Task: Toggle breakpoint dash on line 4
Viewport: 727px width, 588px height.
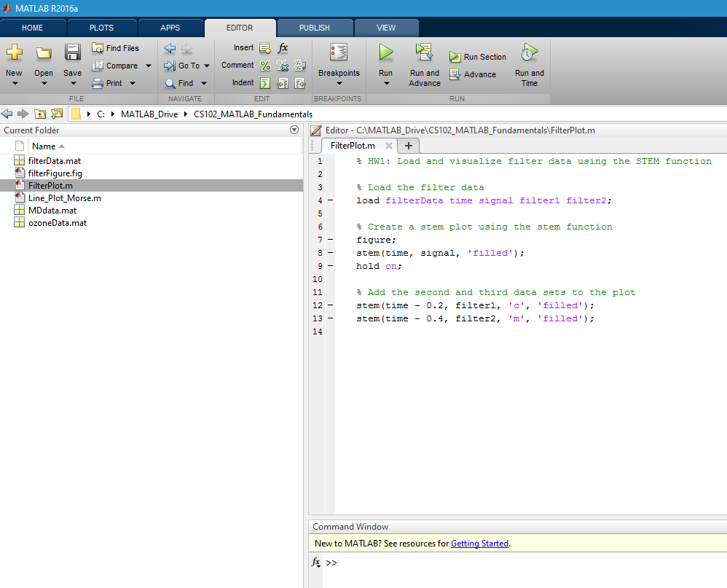Action: pyautogui.click(x=330, y=200)
